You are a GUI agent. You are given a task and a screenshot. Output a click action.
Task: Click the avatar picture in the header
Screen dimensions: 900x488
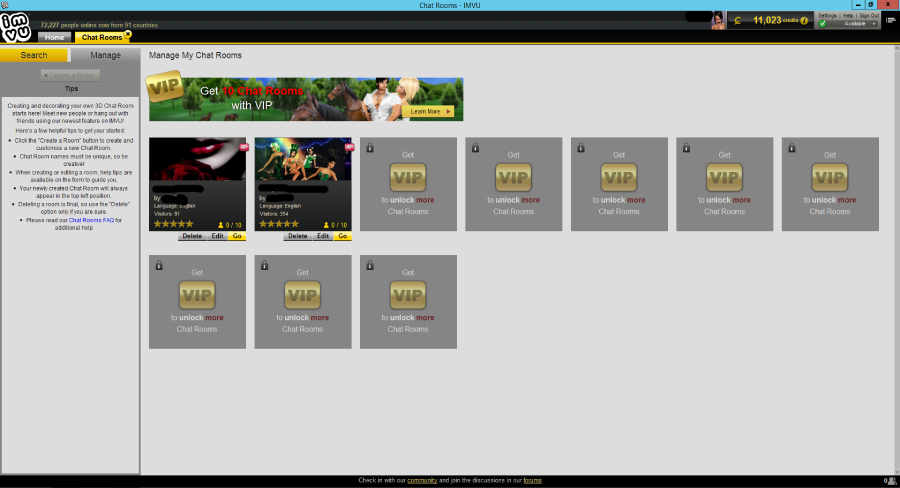(717, 20)
